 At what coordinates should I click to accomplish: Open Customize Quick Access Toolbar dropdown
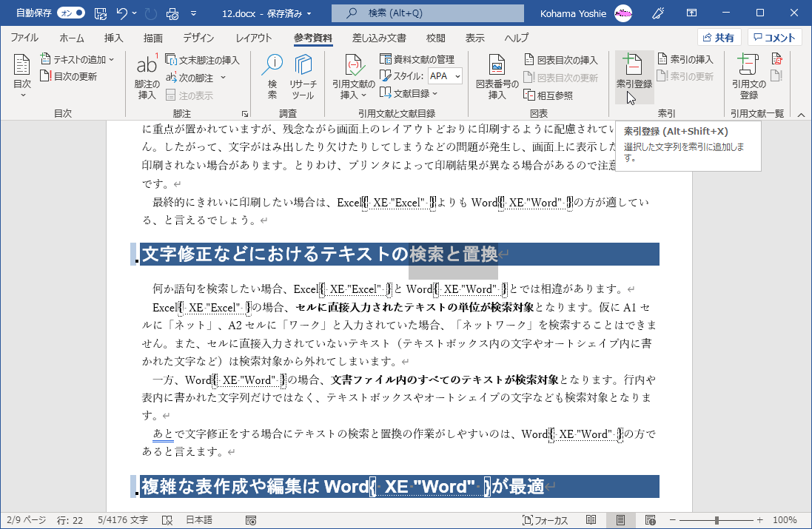193,13
